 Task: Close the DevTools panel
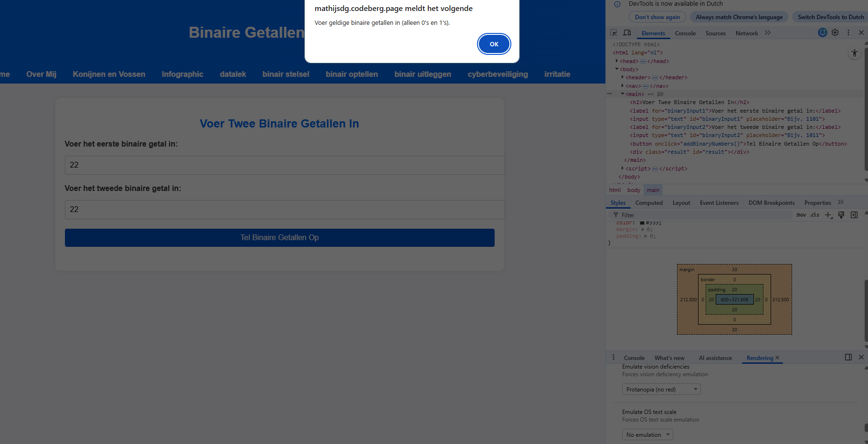[861, 32]
